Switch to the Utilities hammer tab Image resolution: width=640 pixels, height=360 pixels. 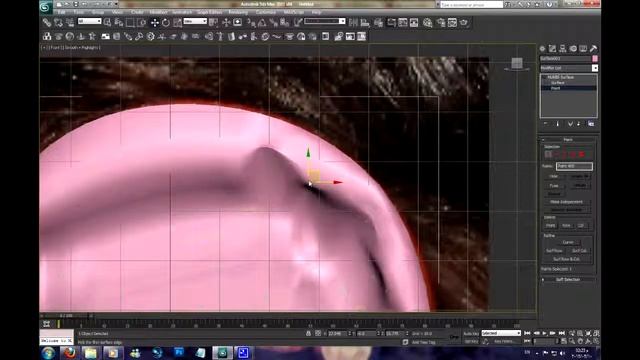tap(593, 49)
